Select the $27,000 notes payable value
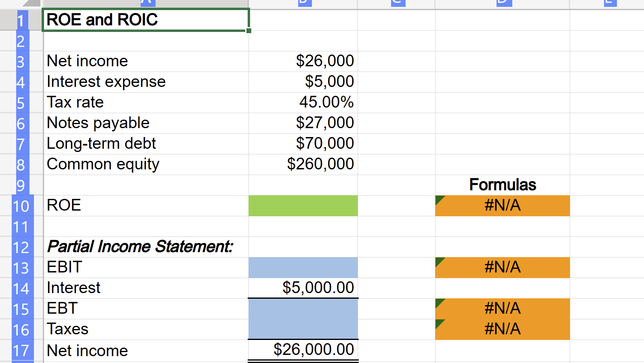This screenshot has height=363, width=644. [x=303, y=123]
